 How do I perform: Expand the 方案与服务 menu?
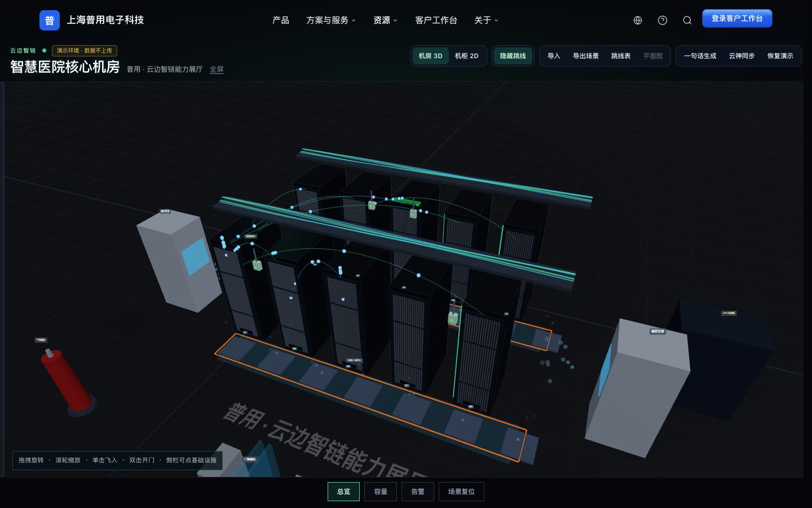(331, 20)
